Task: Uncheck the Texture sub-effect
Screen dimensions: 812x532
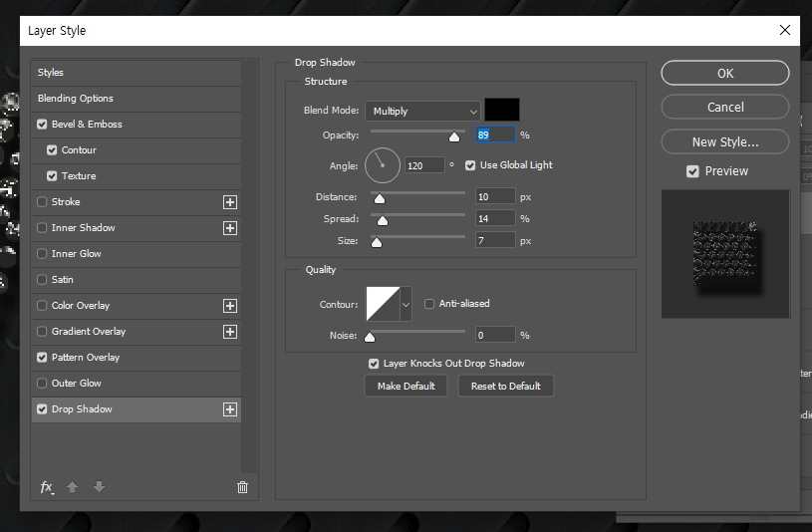Action: 52,176
